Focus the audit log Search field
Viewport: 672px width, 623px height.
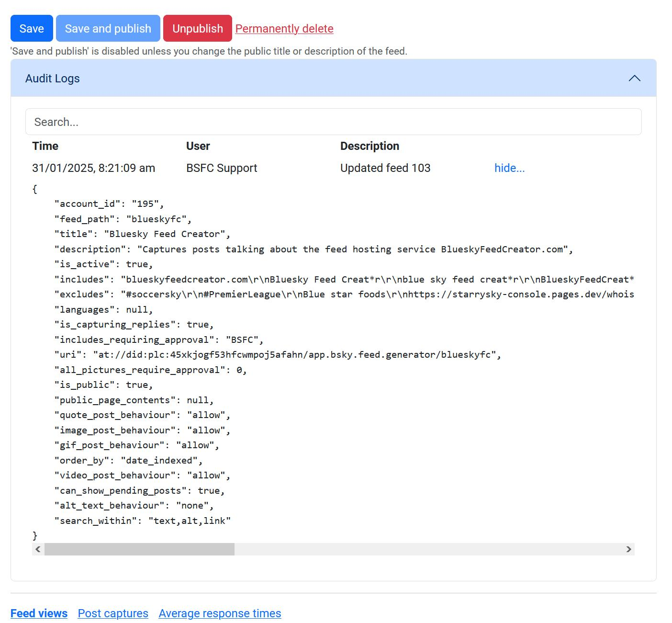coord(333,122)
